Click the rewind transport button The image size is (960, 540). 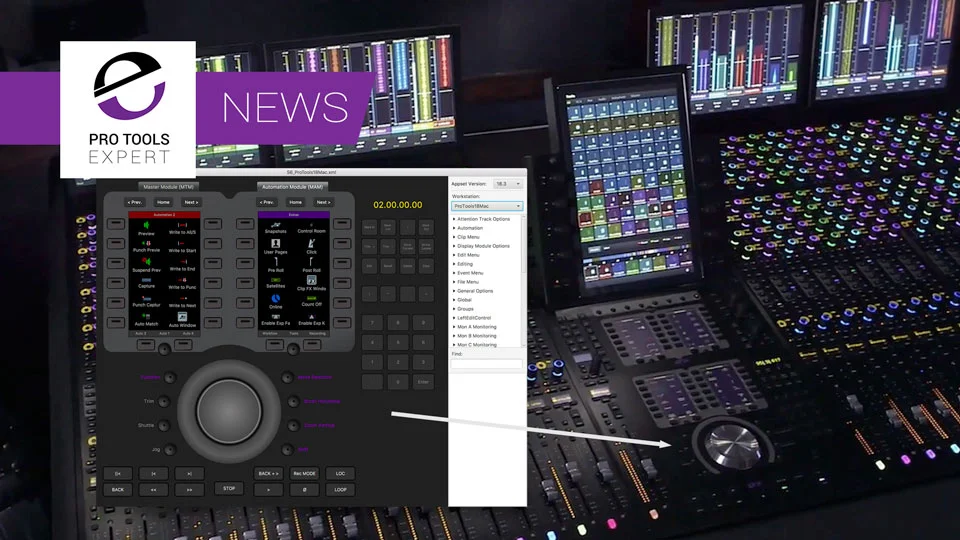pyautogui.click(x=154, y=490)
